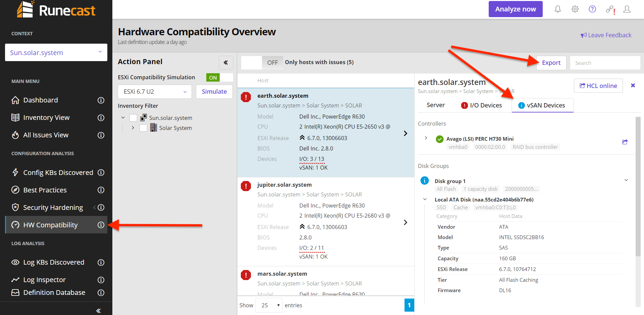Show info for All Issues View
Image resolution: width=644 pixels, height=315 pixels.
coord(101,135)
